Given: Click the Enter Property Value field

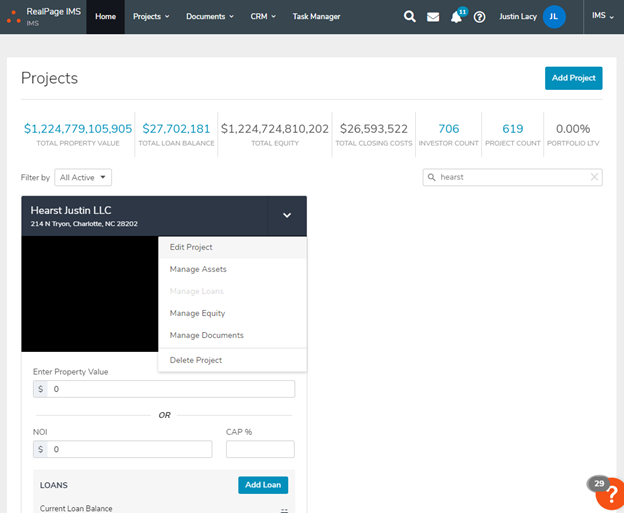Looking at the screenshot, I should coord(174,389).
